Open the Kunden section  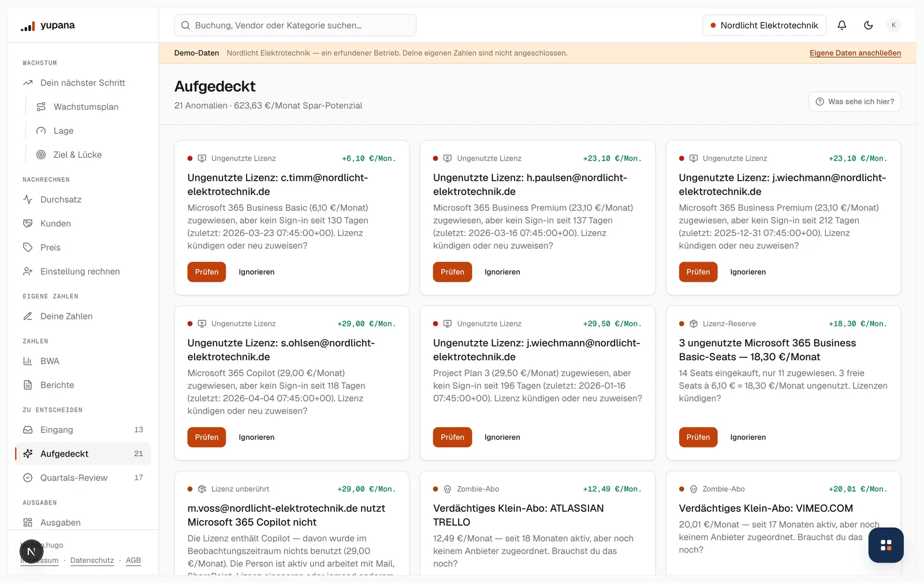coord(55,223)
